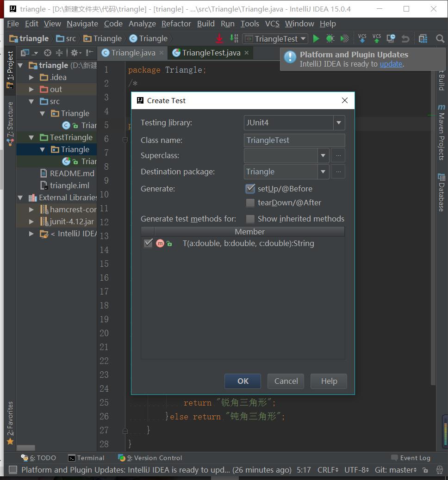The height and width of the screenshot is (480, 448).
Task: Open Database side panel
Action: pyautogui.click(x=441, y=192)
